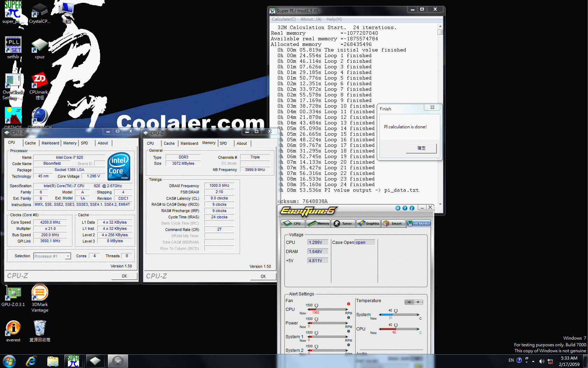The height and width of the screenshot is (368, 588).
Task: Launch Internet Explorer from the taskbar
Action: click(31, 361)
